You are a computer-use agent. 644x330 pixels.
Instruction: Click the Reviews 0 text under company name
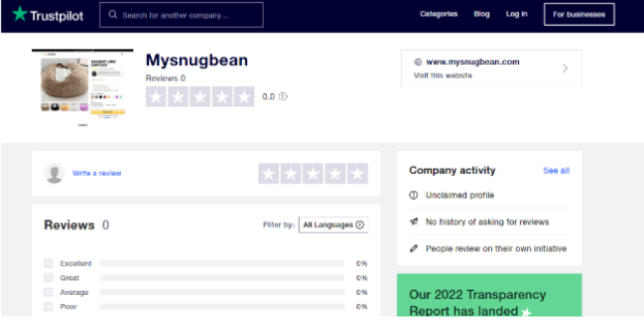(165, 78)
